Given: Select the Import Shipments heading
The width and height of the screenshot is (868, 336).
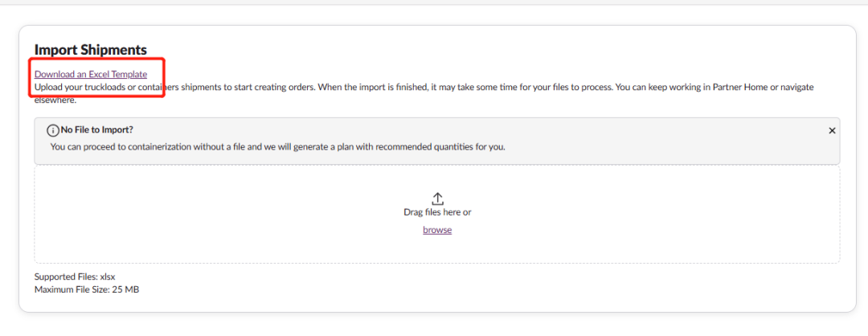Looking at the screenshot, I should (90, 51).
